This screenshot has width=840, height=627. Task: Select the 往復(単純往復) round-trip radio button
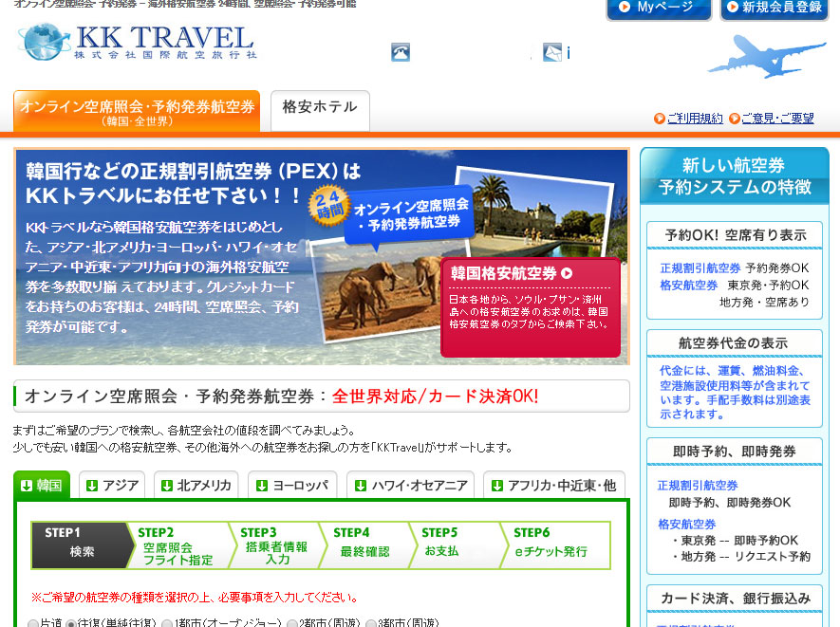pyautogui.click(x=70, y=624)
